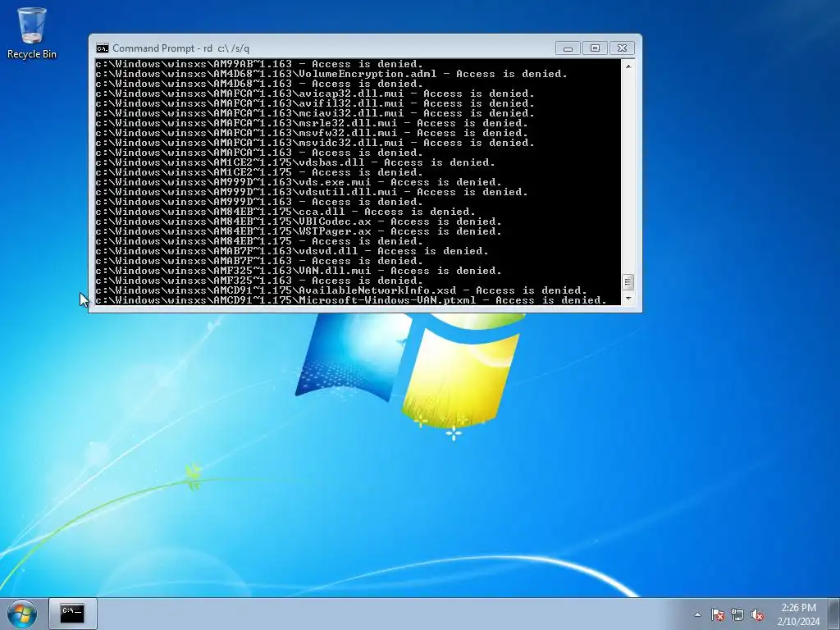
Task: Click the Microsoft-Windows-VAN.ptxml output line
Action: [x=351, y=300]
